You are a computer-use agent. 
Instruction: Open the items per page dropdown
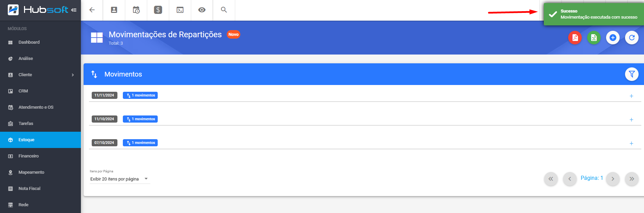(x=119, y=179)
